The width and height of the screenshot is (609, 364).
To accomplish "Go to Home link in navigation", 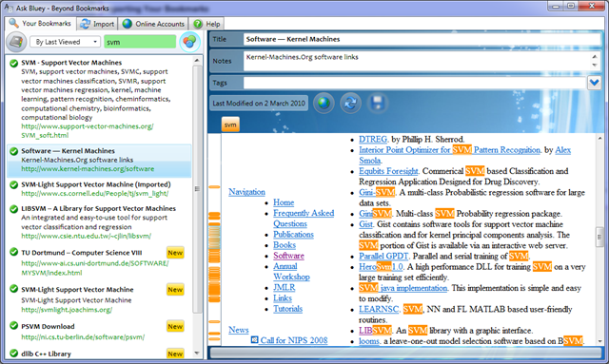I will coord(284,202).
